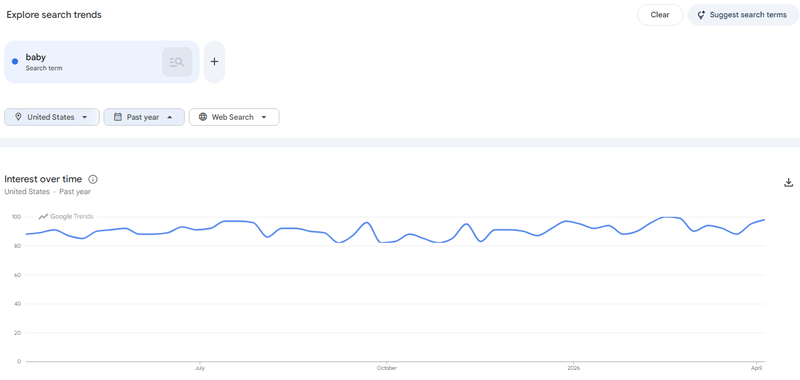Click the 40 value on the y-axis
Viewport: 800px width, 380px height.
click(18, 303)
